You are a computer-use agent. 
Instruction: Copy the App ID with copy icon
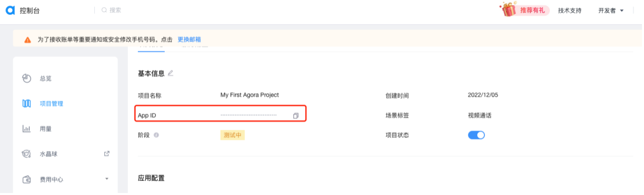point(295,115)
